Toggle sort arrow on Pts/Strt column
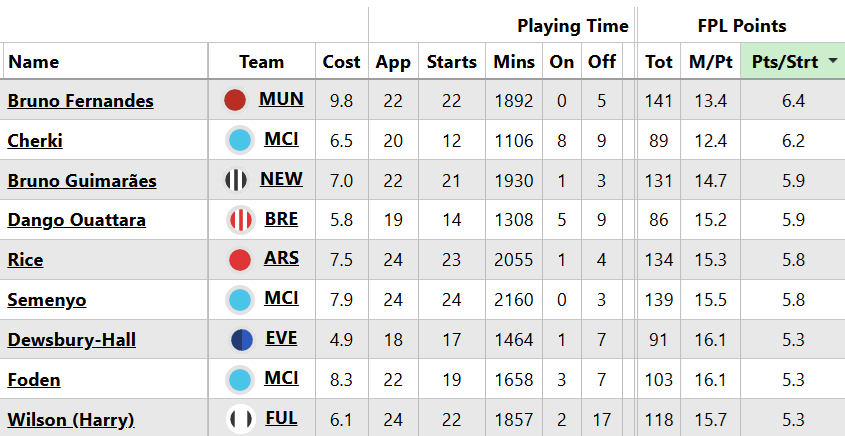The width and height of the screenshot is (845, 436). 833,62
